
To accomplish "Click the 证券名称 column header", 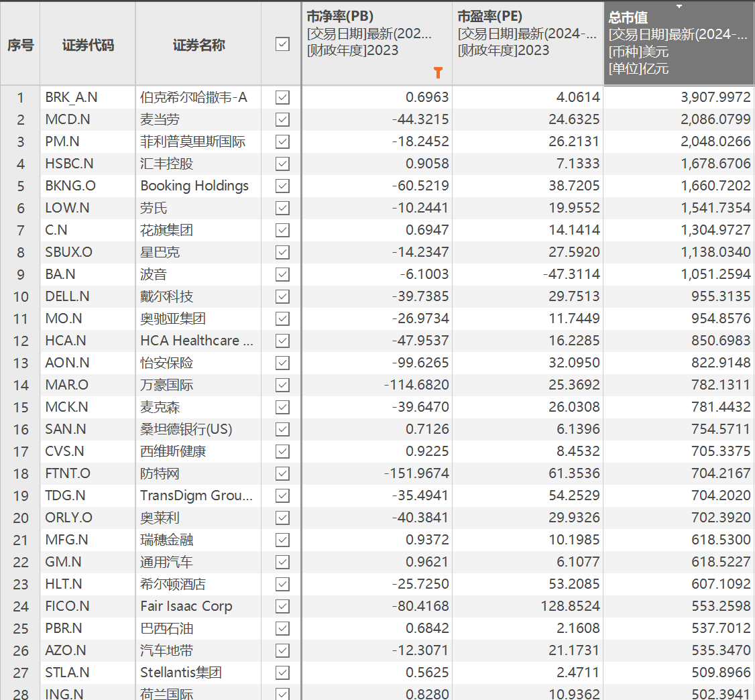I will (199, 45).
